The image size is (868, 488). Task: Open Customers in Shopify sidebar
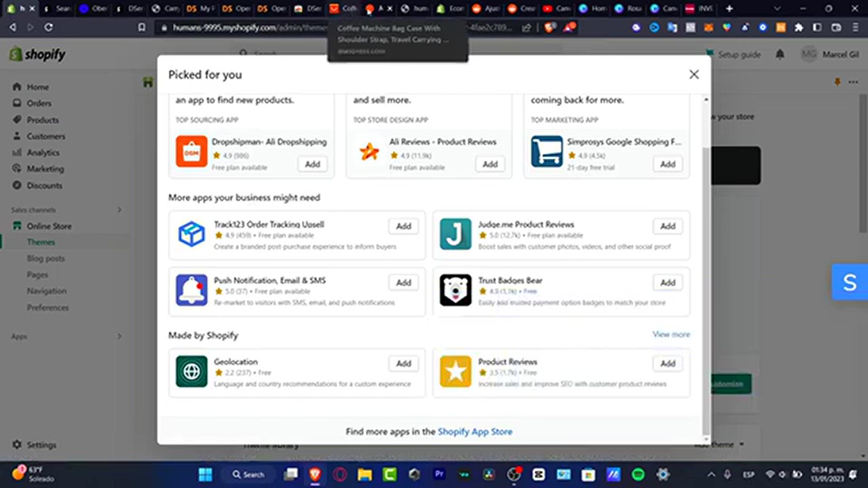[46, 136]
